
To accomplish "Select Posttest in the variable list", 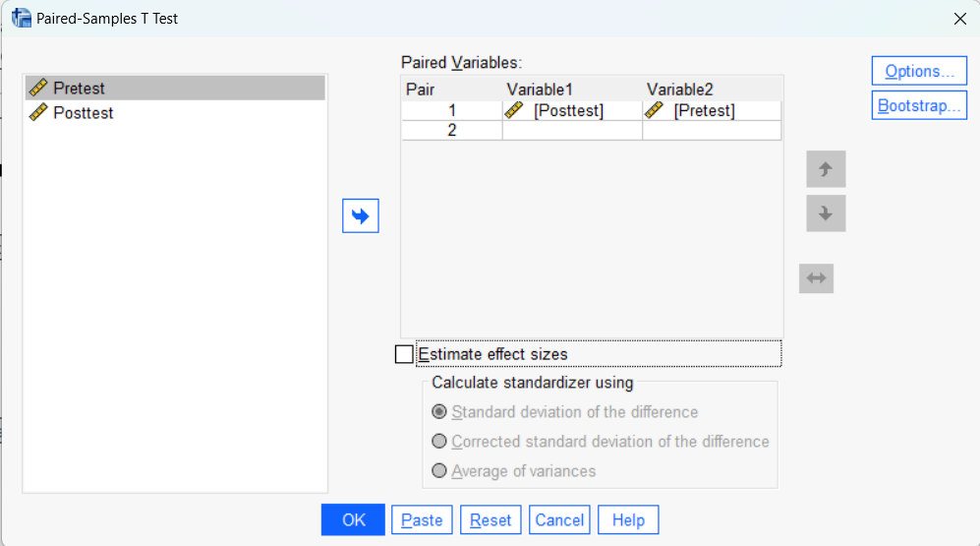I will click(84, 113).
